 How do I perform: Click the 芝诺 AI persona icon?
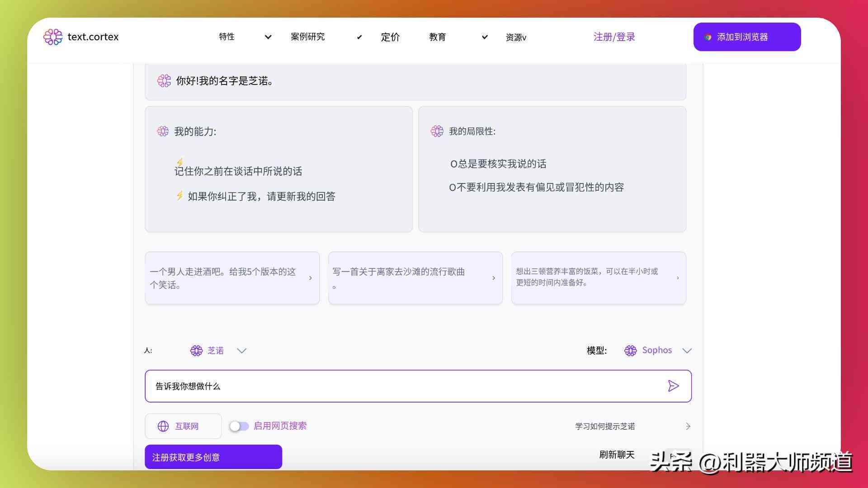pyautogui.click(x=196, y=350)
